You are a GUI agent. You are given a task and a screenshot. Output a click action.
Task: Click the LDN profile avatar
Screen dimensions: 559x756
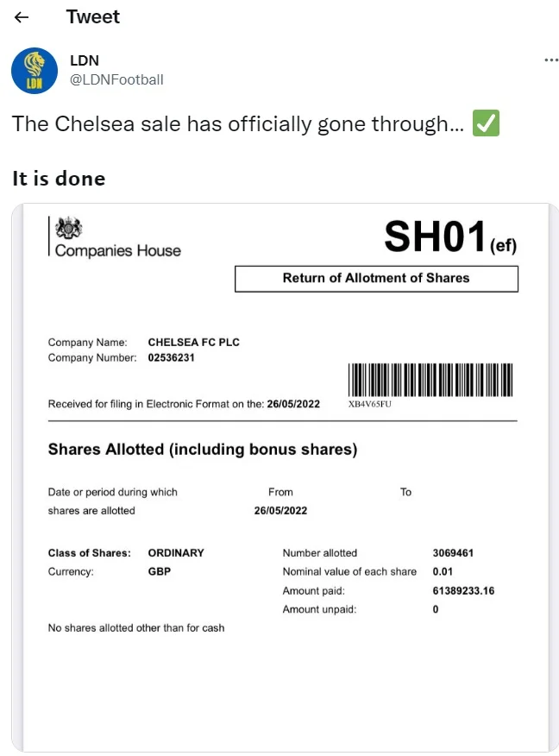[x=34, y=71]
